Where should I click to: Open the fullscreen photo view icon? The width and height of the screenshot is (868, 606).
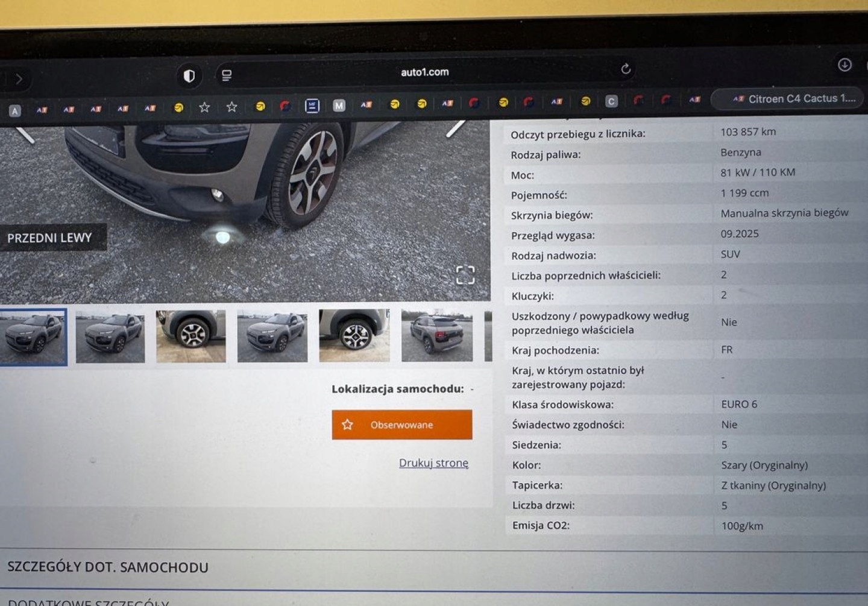point(465,275)
